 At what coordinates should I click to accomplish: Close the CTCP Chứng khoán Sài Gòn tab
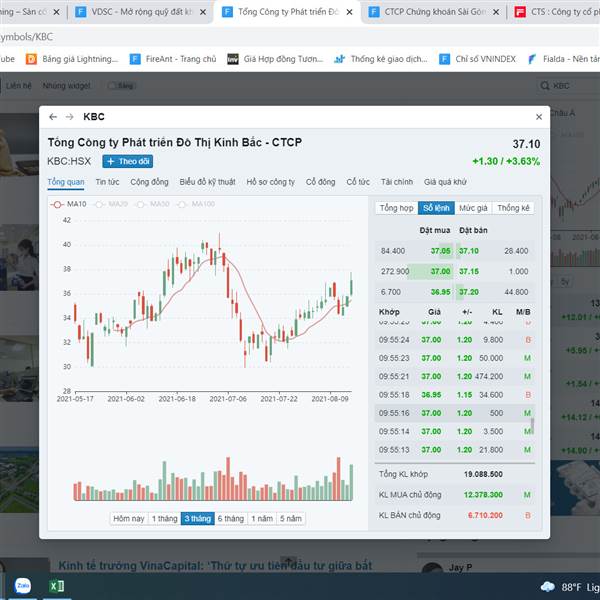tap(496, 12)
